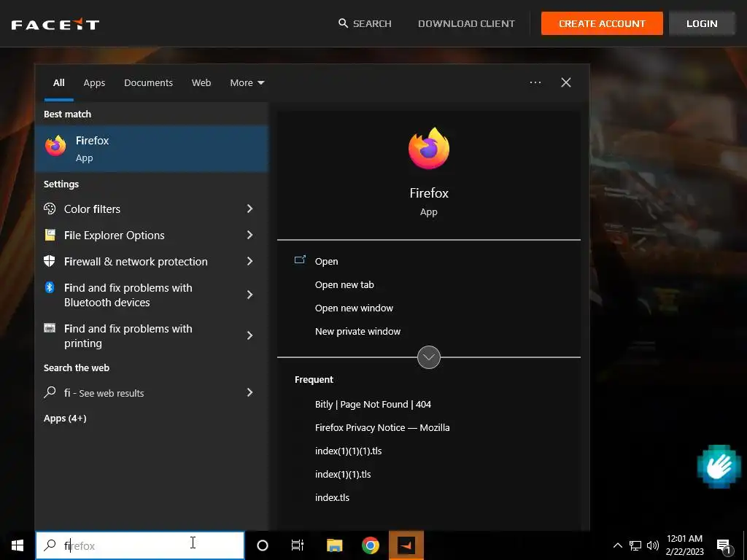747x560 pixels.
Task: Open File Explorer from the taskbar
Action: click(x=334, y=545)
